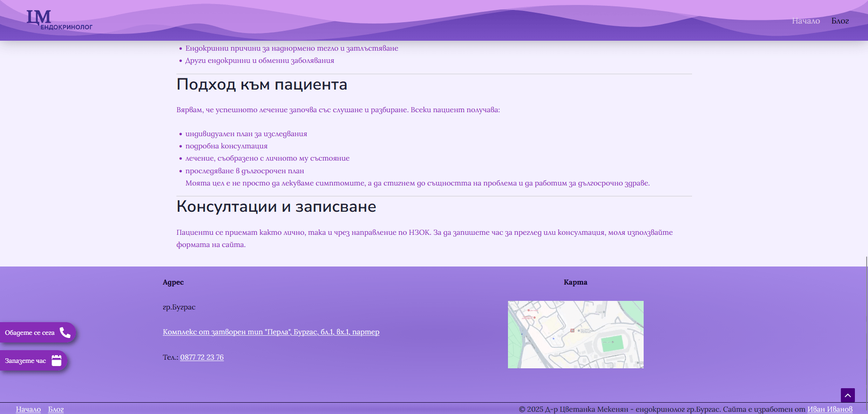868x414 pixels.
Task: Click the 'Подход към пациента' heading
Action: 262,85
